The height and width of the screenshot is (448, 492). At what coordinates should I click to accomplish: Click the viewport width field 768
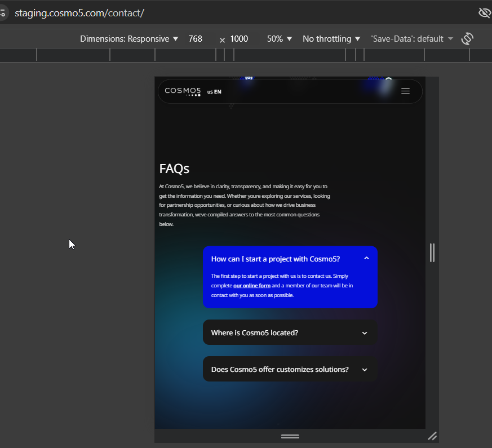pyautogui.click(x=195, y=38)
